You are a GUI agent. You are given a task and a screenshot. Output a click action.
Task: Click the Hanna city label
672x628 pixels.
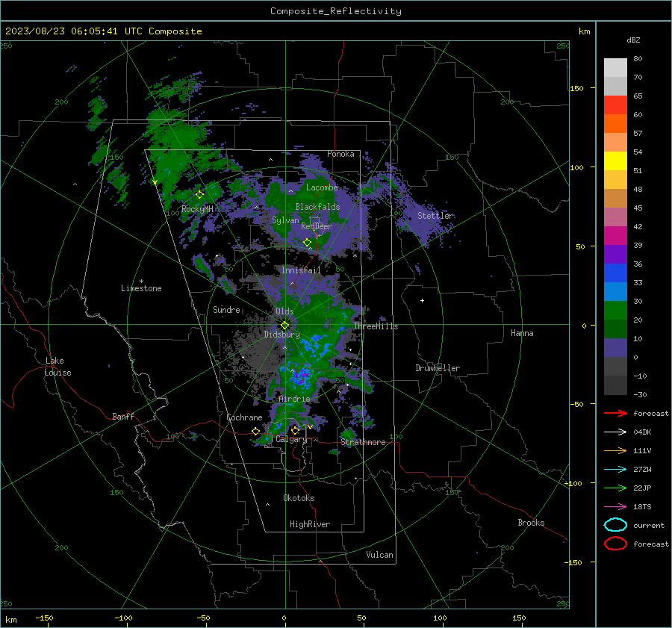(x=522, y=333)
